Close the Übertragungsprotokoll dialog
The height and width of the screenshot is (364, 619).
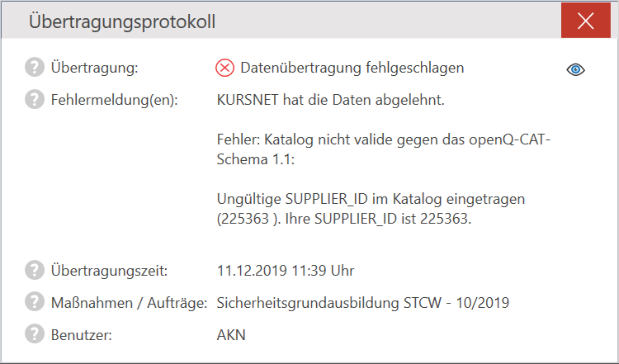tap(586, 21)
